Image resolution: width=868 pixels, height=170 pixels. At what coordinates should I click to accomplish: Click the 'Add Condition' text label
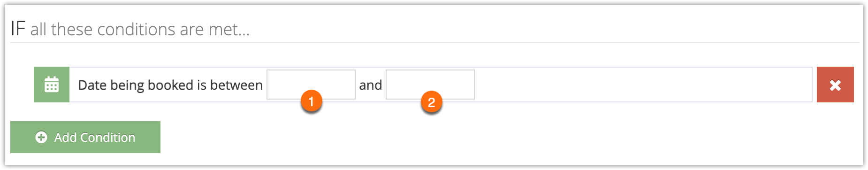click(x=95, y=137)
